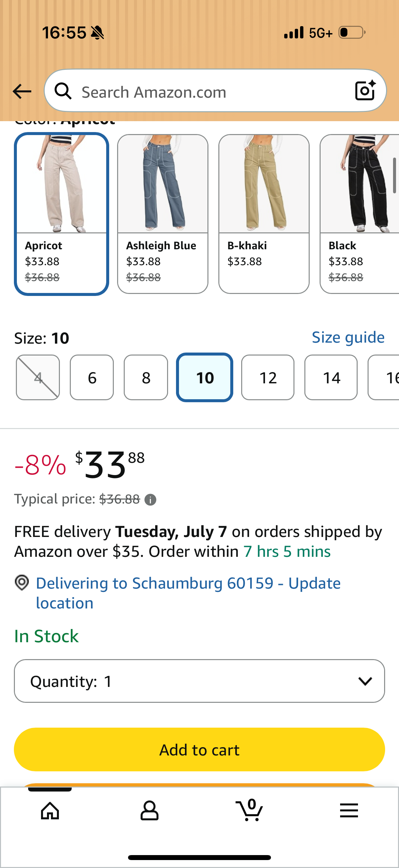The image size is (399, 868).
Task: Open the Home tab icon
Action: click(x=50, y=810)
